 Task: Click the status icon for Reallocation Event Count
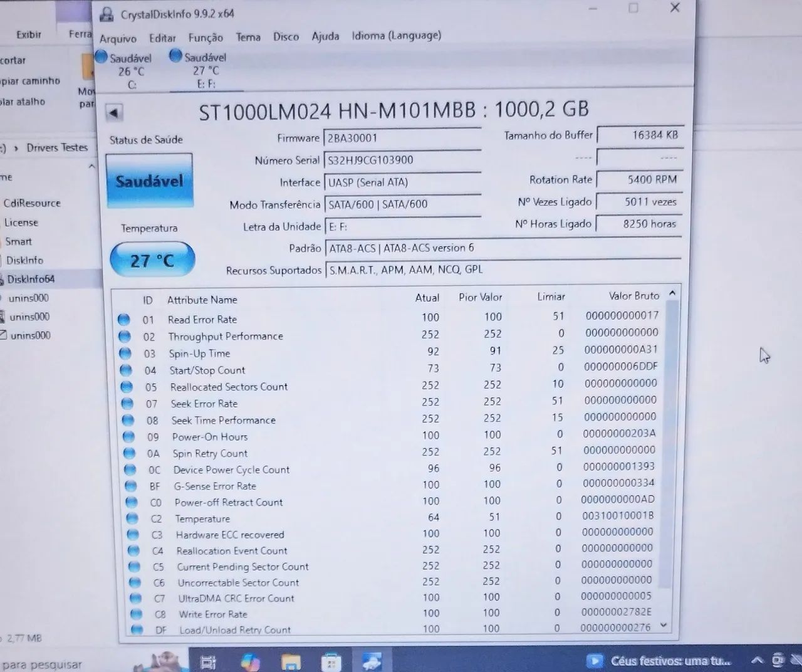point(133,551)
